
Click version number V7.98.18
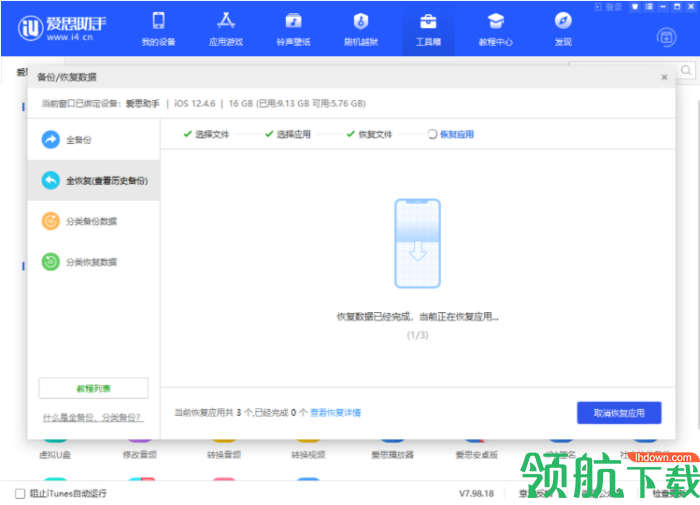476,493
